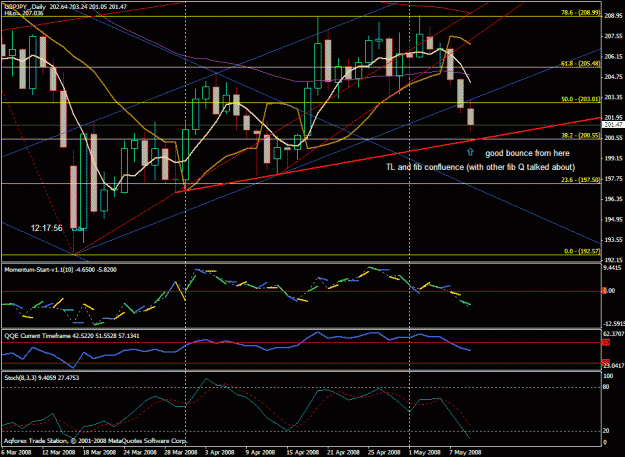This screenshot has width=625, height=457.
Task: Click price axis value 196.35
Action: click(x=613, y=199)
